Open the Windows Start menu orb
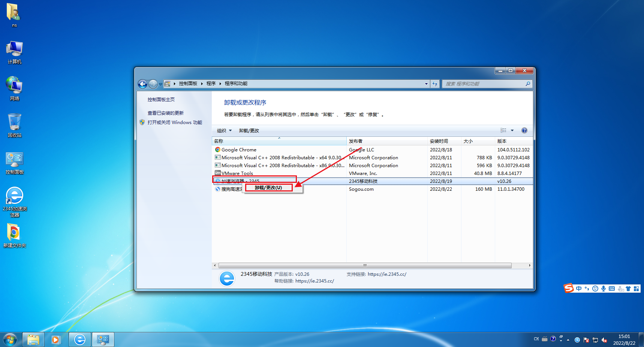 pos(10,340)
